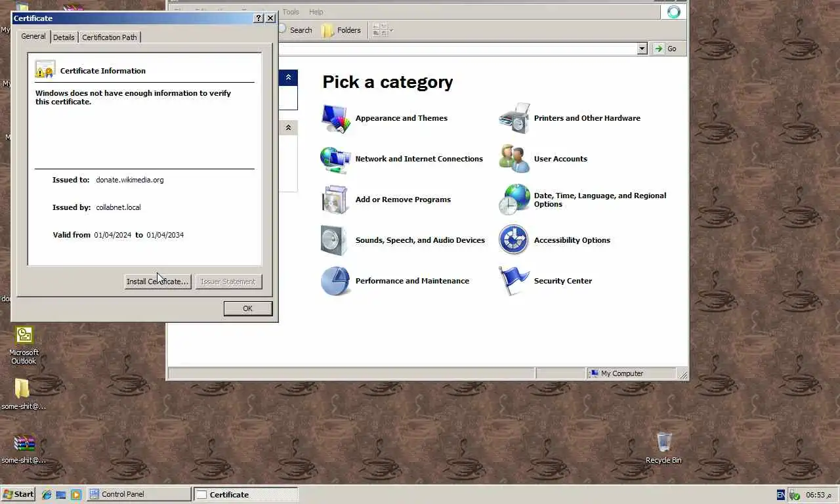Click the Control Panel window resize grip
Viewport: 840px width, 504px height.
[683, 375]
